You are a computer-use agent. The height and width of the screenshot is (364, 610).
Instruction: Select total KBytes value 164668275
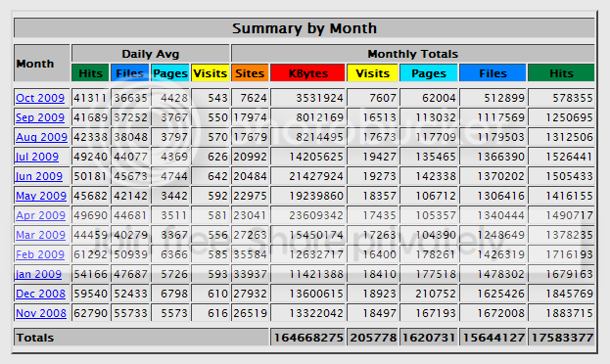pos(308,338)
